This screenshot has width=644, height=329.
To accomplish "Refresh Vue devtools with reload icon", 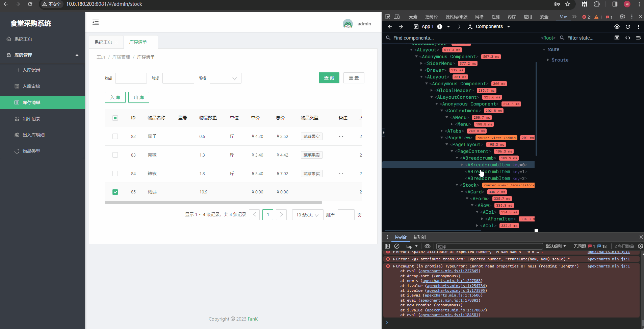I will 628,27.
